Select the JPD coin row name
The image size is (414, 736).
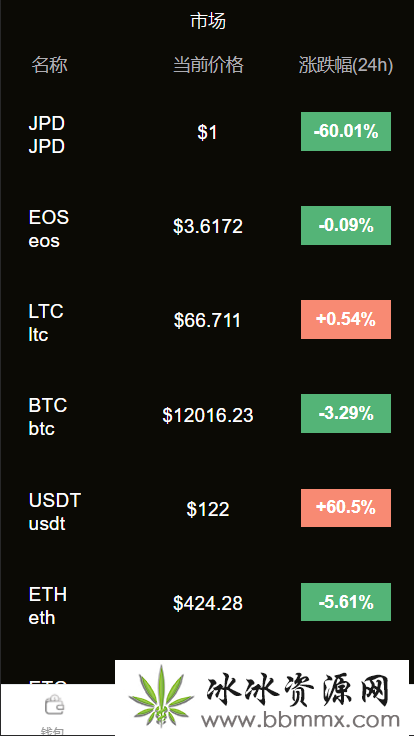[x=46, y=135]
